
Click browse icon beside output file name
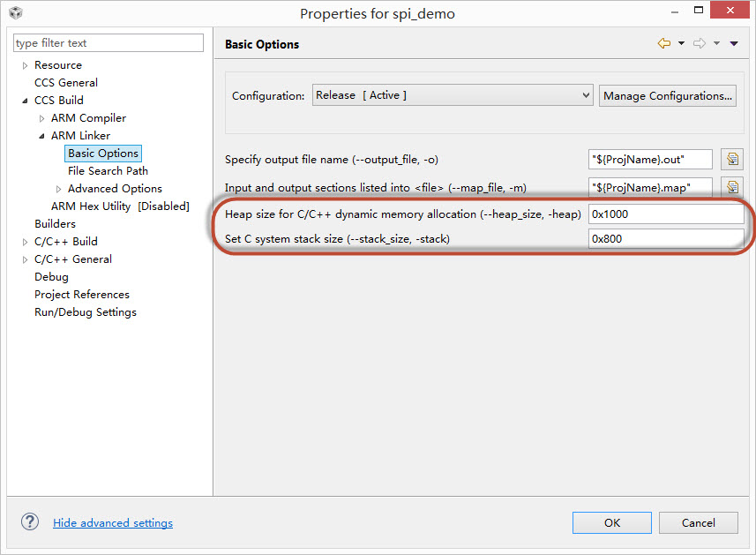(732, 160)
